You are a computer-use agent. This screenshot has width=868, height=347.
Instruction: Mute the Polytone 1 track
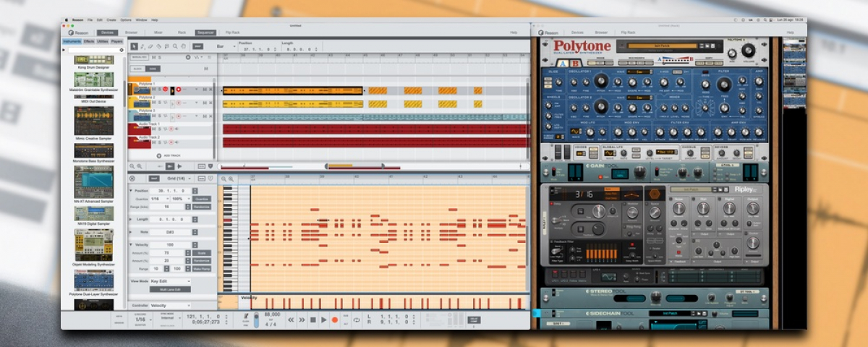153,89
